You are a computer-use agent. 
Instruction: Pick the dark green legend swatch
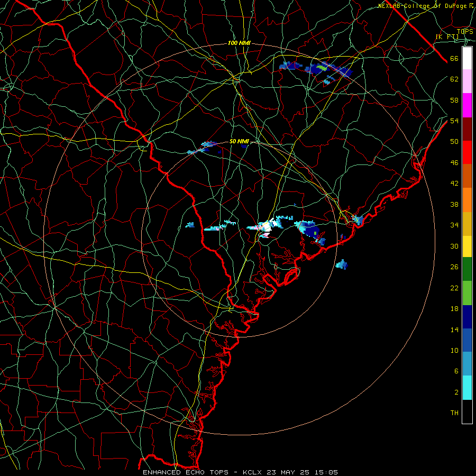click(467, 269)
